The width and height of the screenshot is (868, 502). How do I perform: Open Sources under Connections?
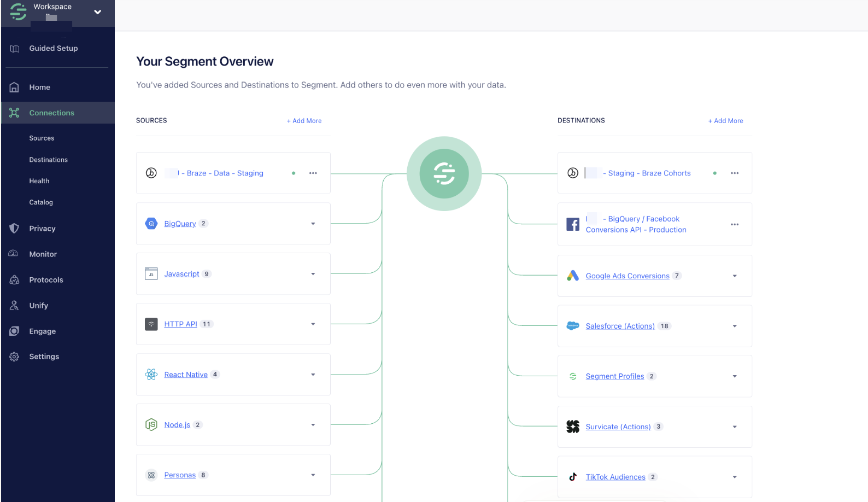[42, 138]
